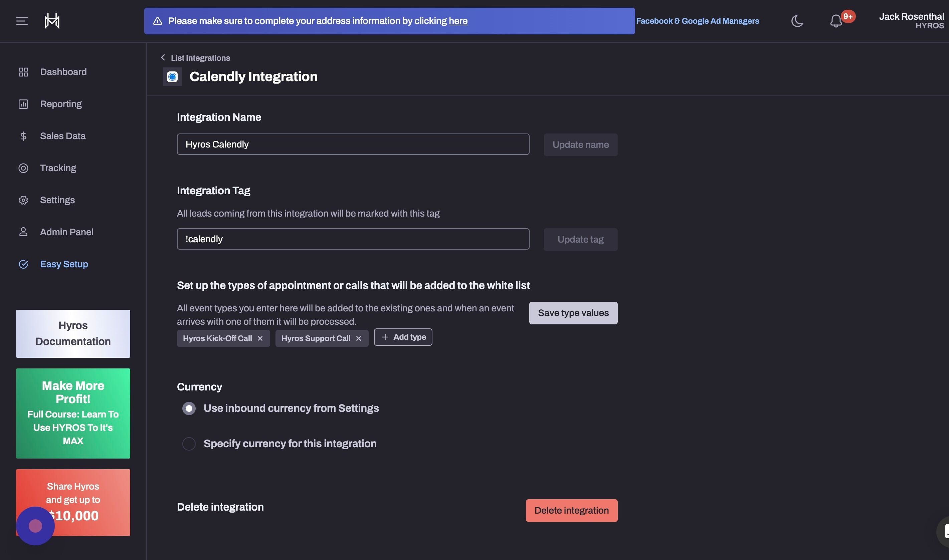Click the red Delete integration button
The width and height of the screenshot is (949, 560).
(572, 511)
